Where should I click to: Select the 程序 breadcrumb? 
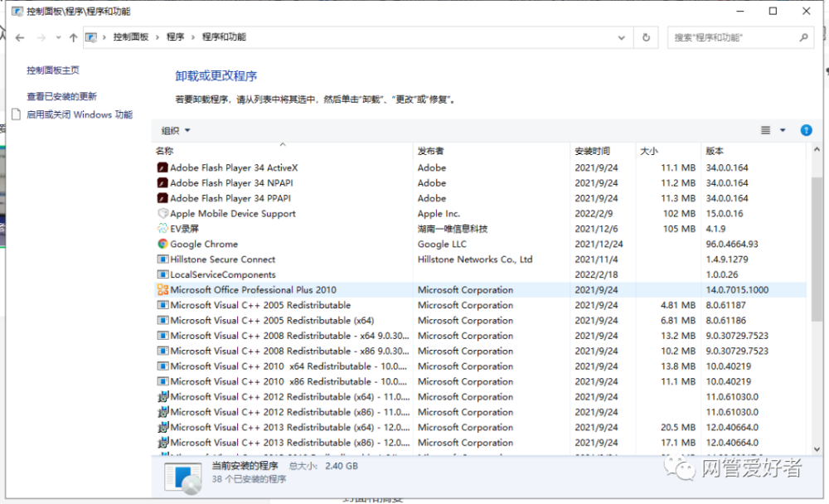(175, 37)
